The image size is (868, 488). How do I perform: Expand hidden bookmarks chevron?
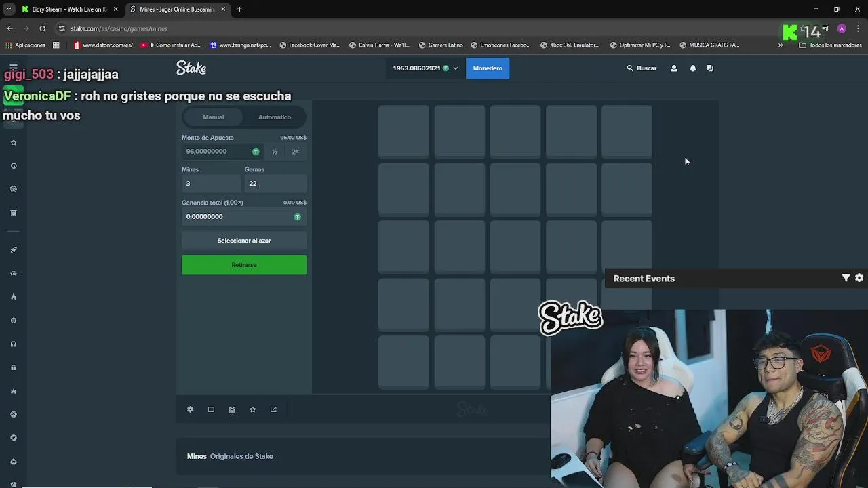click(x=781, y=45)
